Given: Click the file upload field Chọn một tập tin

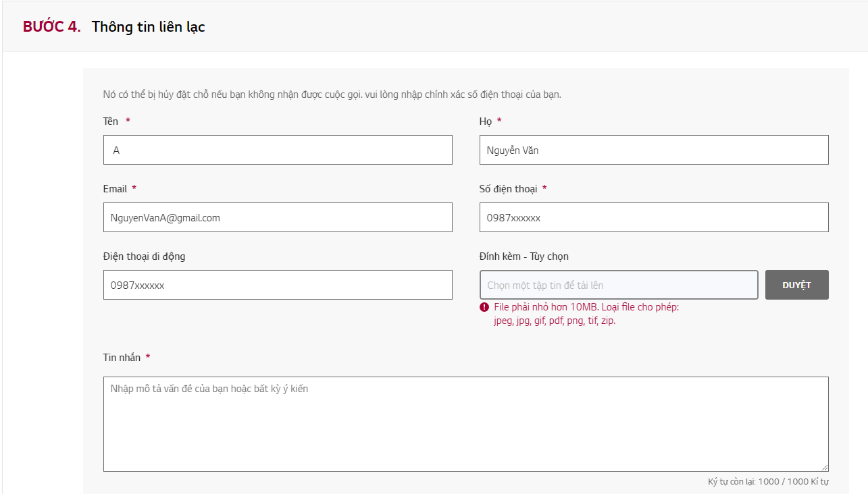Looking at the screenshot, I should [618, 285].
